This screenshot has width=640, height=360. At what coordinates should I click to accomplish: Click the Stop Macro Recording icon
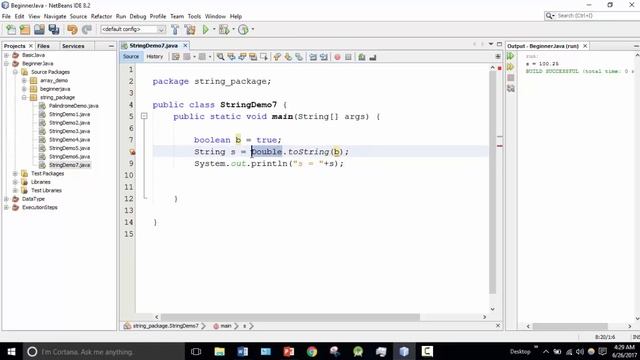click(348, 57)
